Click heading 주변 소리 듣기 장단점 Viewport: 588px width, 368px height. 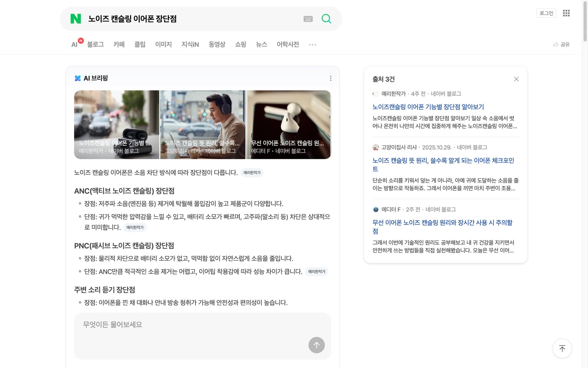pyautogui.click(x=104, y=290)
